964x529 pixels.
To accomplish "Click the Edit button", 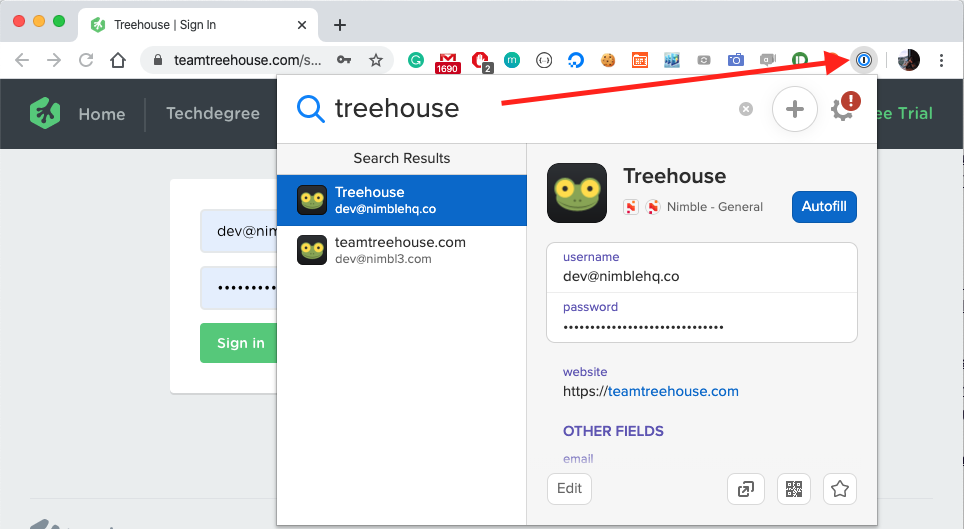I will click(569, 489).
